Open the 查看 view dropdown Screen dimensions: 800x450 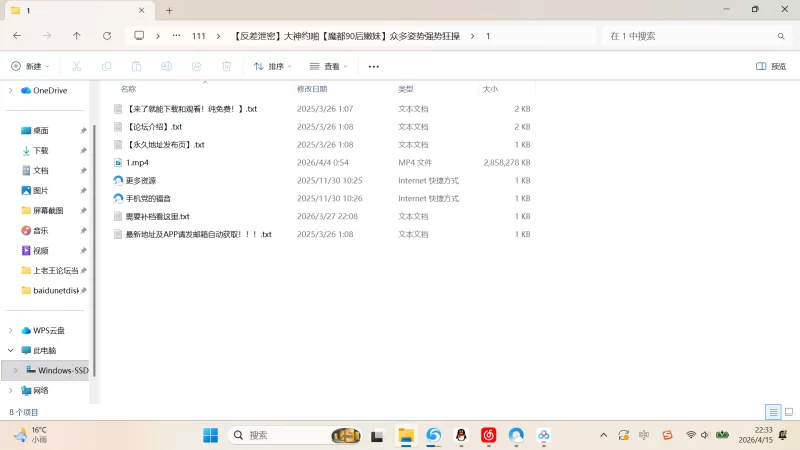point(329,66)
